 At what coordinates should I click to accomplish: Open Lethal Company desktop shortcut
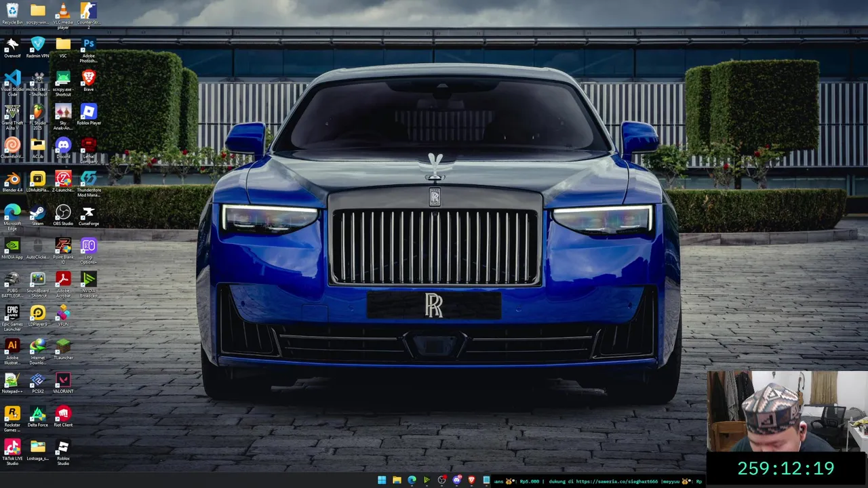(x=88, y=150)
